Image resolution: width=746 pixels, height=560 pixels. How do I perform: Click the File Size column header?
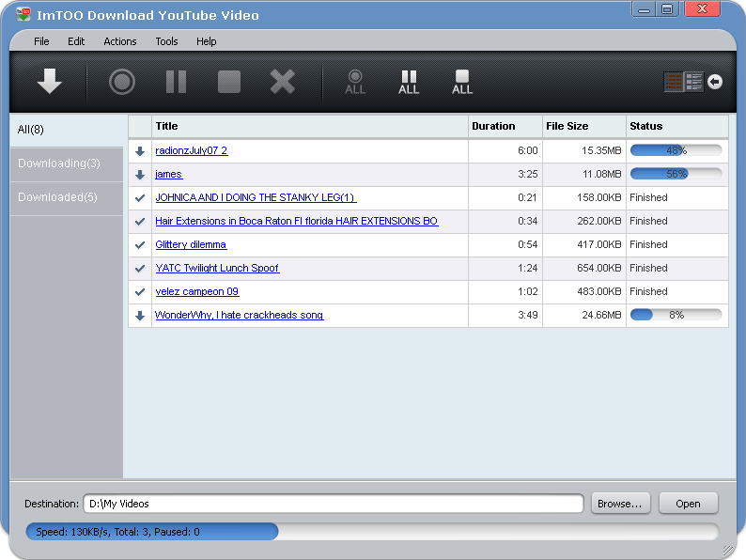tap(584, 127)
